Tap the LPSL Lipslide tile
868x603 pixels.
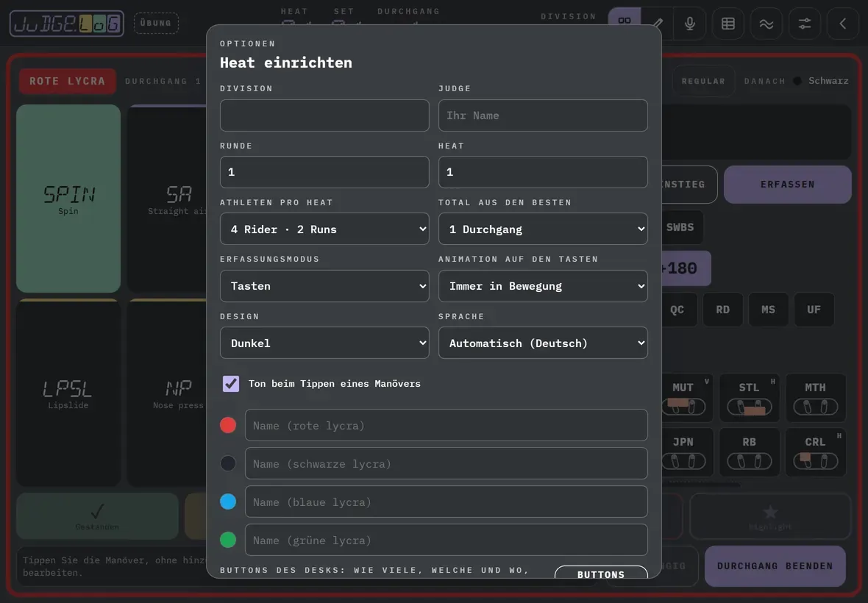pos(68,393)
